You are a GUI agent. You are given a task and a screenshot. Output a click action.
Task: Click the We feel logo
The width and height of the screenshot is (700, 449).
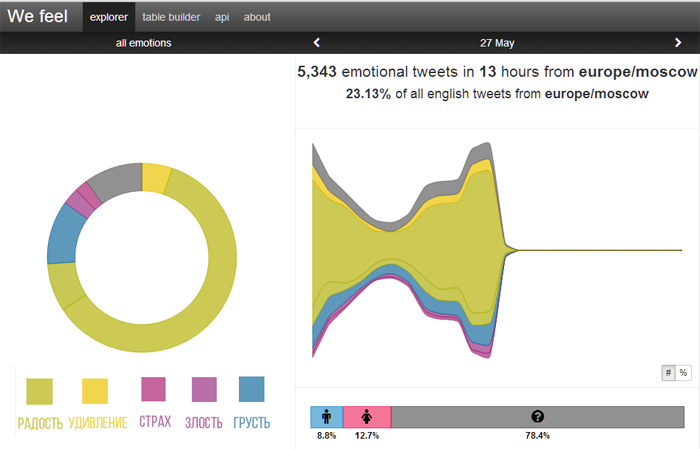(37, 16)
